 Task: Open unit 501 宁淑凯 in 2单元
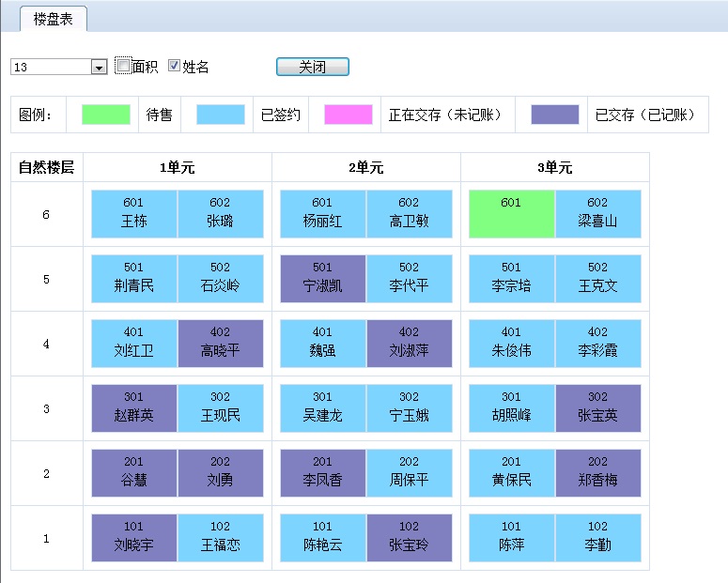323,279
